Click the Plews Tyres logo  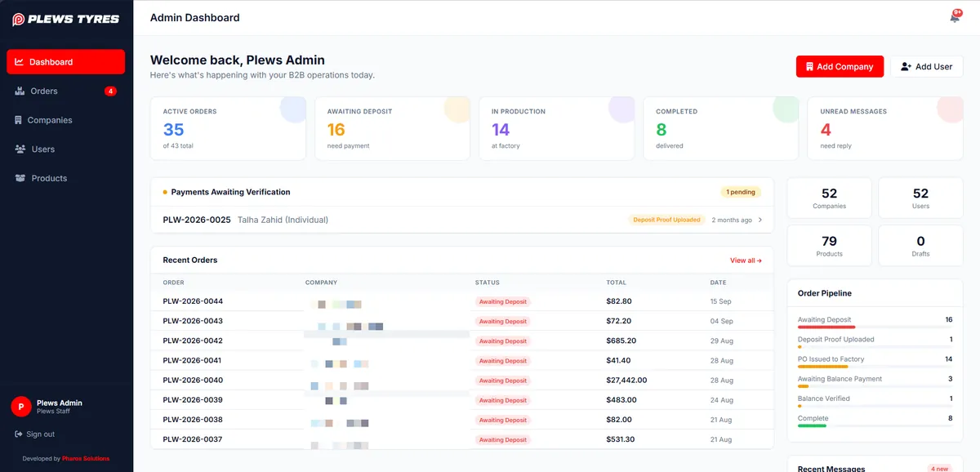[x=65, y=19]
